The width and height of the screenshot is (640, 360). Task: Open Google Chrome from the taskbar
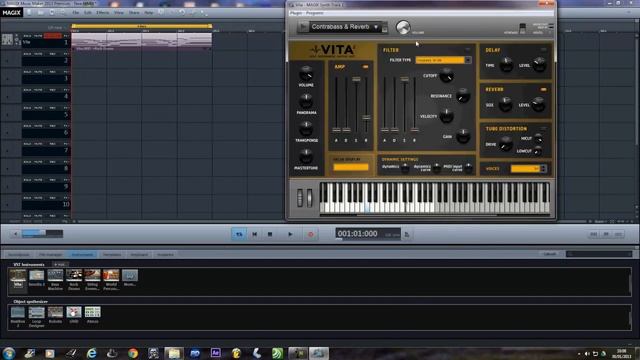click(133, 353)
